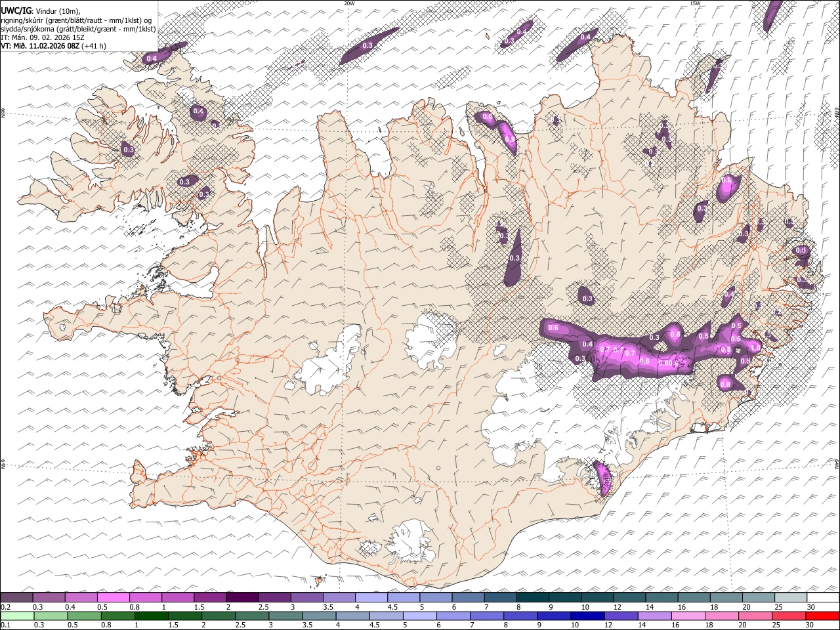Click the '15W' longitude label

695,3
